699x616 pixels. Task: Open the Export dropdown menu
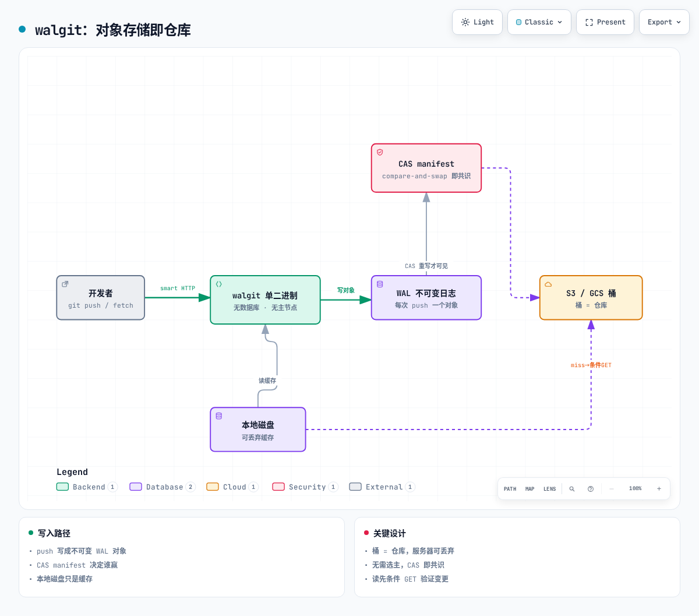(664, 22)
